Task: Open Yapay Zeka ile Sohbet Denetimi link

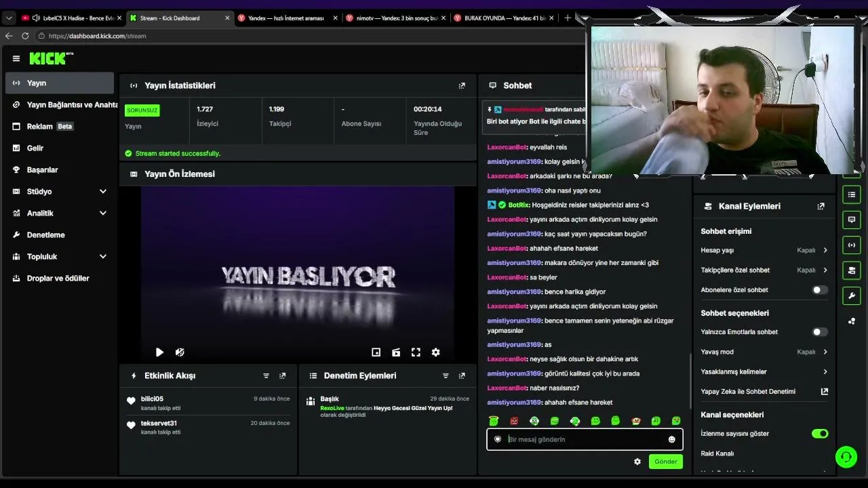Action: tap(764, 391)
